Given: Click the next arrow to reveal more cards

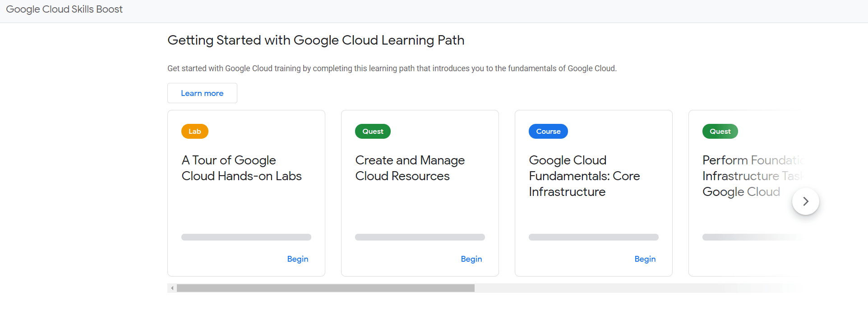Looking at the screenshot, I should (x=806, y=201).
